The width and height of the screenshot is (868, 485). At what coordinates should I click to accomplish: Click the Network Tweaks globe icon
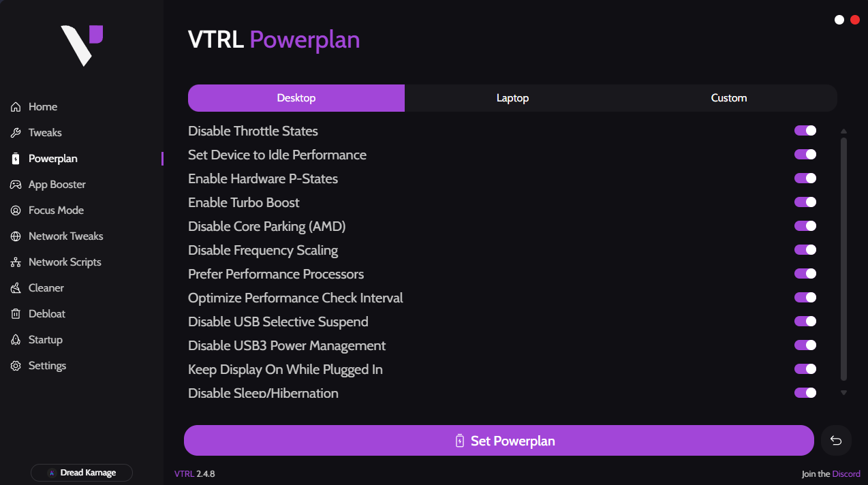(x=16, y=236)
